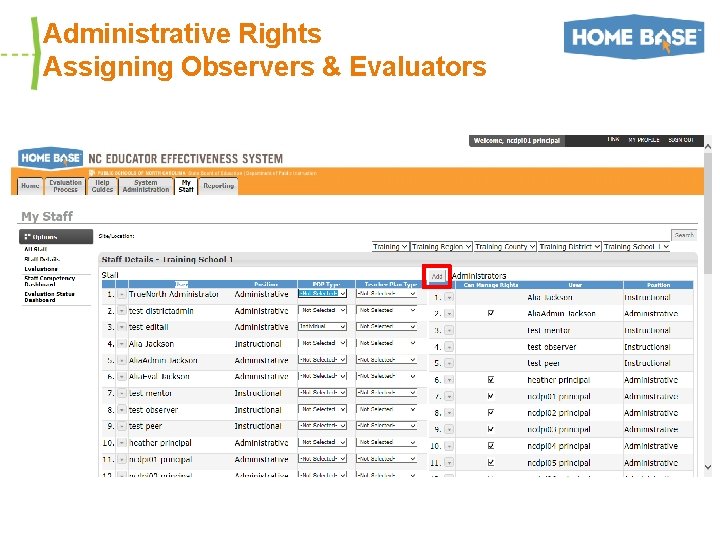Click the Sign Out link

[x=681, y=140]
